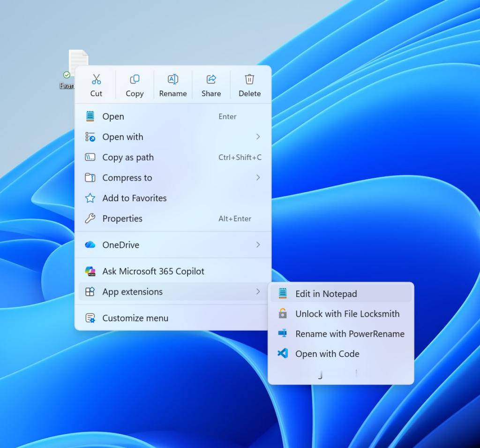Click the Delete trash can icon

[x=249, y=79]
